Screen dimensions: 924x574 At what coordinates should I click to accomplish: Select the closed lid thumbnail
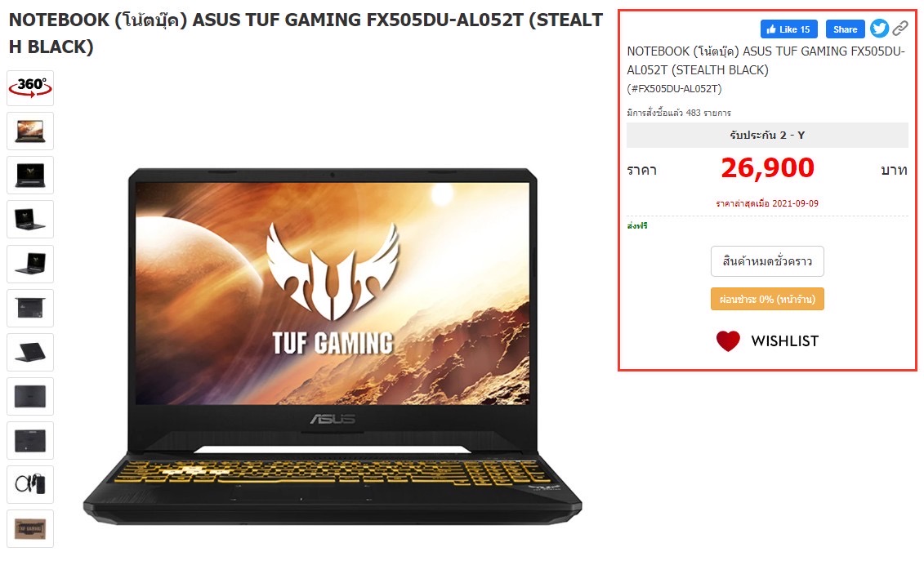point(30,396)
